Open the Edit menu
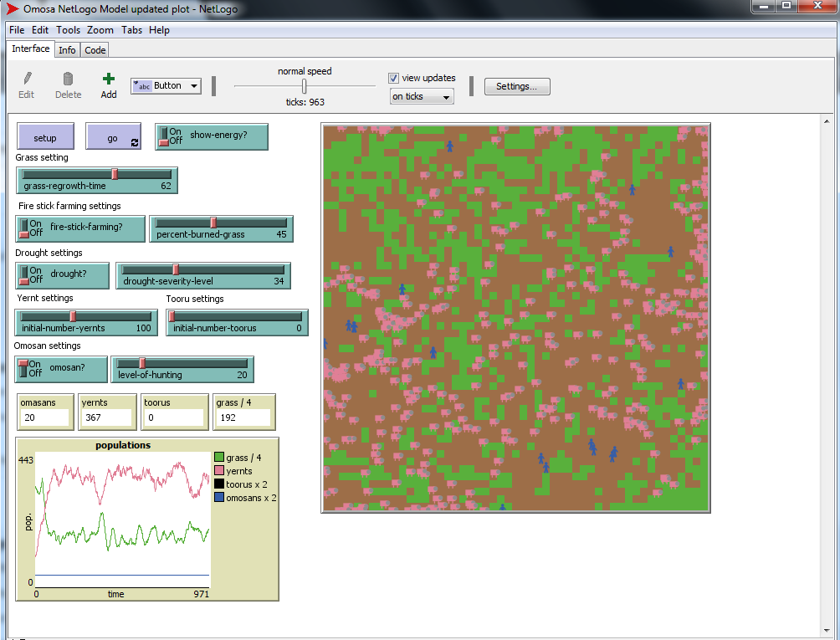The width and height of the screenshot is (840, 640). tap(39, 30)
